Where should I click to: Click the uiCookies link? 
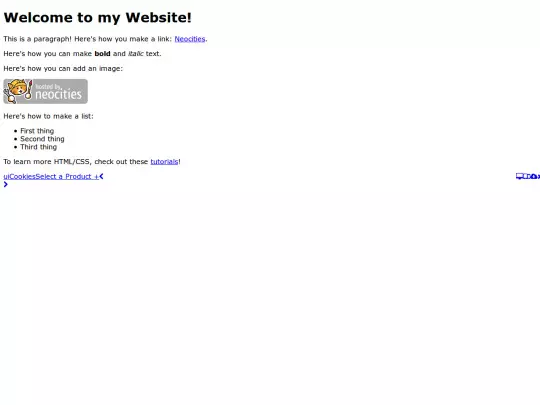tap(19, 176)
